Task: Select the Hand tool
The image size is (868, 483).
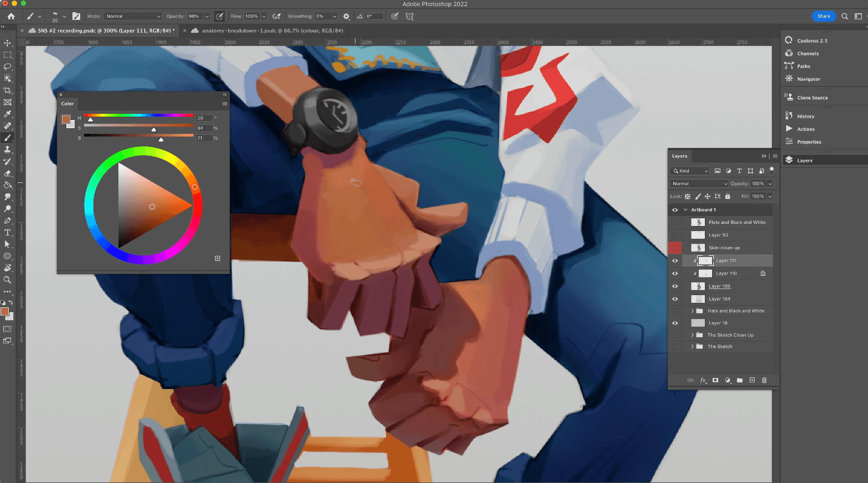Action: (8, 268)
